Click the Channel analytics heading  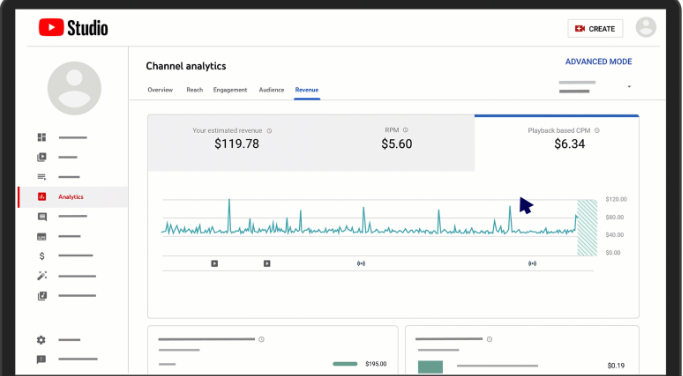186,66
